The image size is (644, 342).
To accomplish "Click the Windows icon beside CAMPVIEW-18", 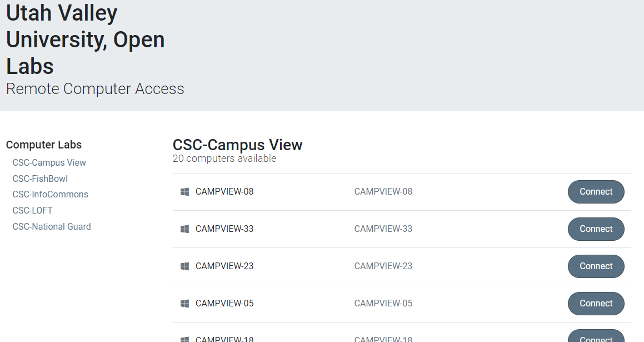I will coord(185,339).
